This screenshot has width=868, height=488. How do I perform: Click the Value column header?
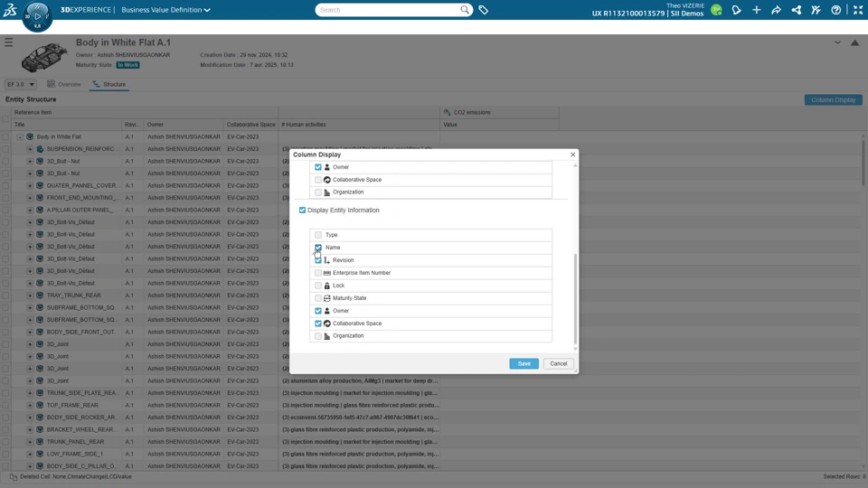[x=499, y=125]
